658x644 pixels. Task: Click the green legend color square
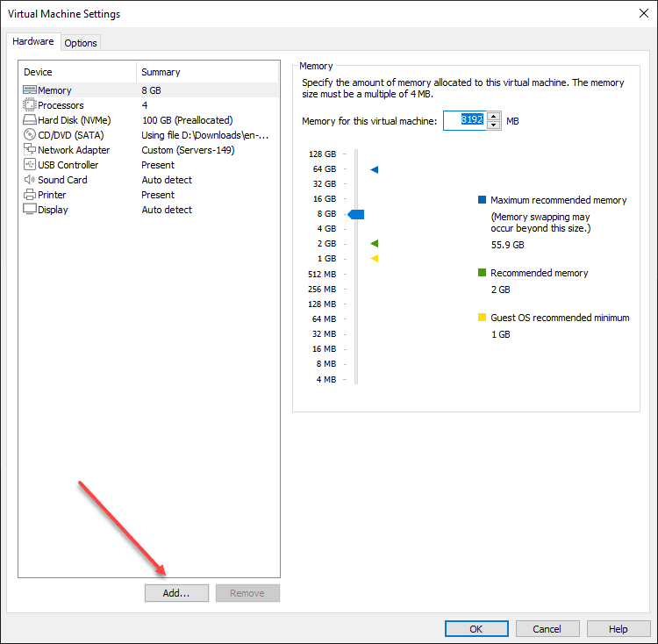[482, 273]
